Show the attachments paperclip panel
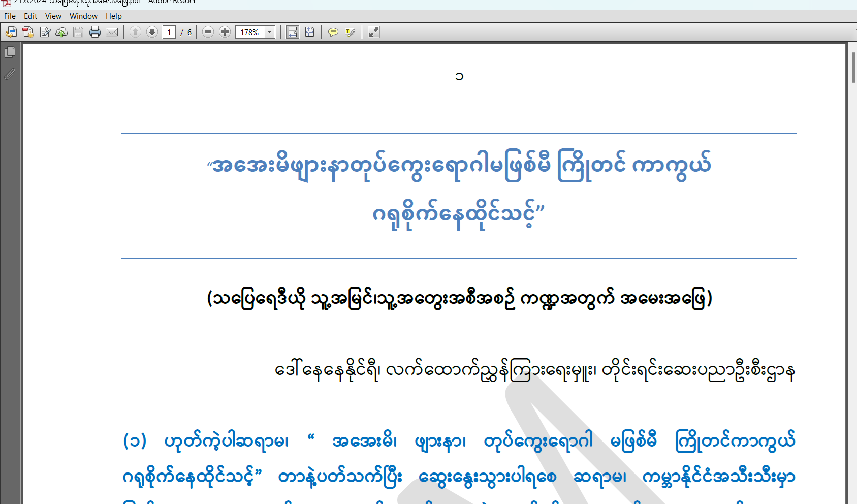This screenshot has height=504, width=857. (10, 74)
